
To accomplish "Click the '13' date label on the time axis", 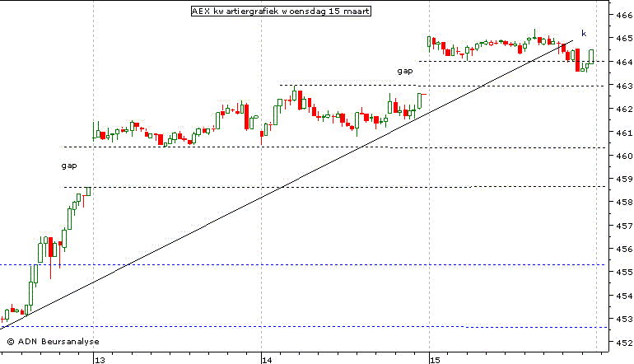I will [x=100, y=360].
